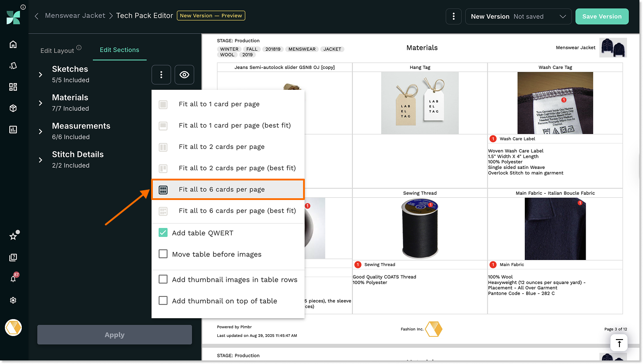Open notifications bell with 87 badge
Image resolution: width=643 pixels, height=364 pixels.
point(13,279)
